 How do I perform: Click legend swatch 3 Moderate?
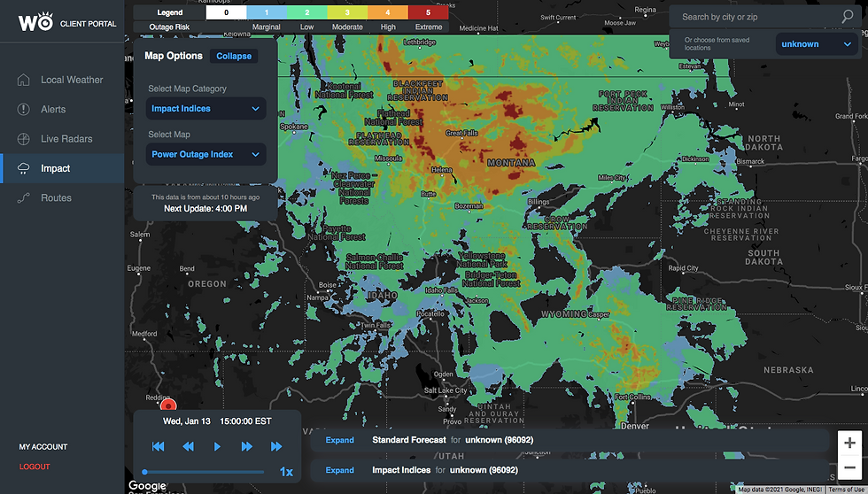point(347,12)
